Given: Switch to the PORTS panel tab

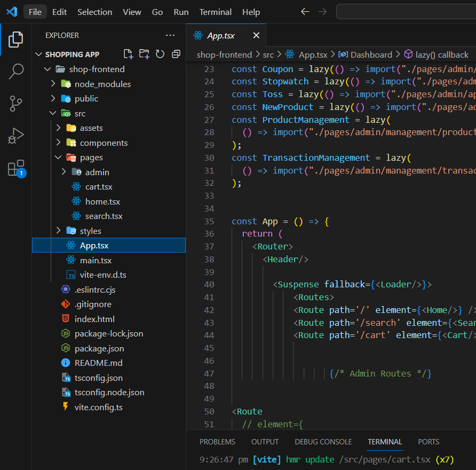Looking at the screenshot, I should (429, 442).
